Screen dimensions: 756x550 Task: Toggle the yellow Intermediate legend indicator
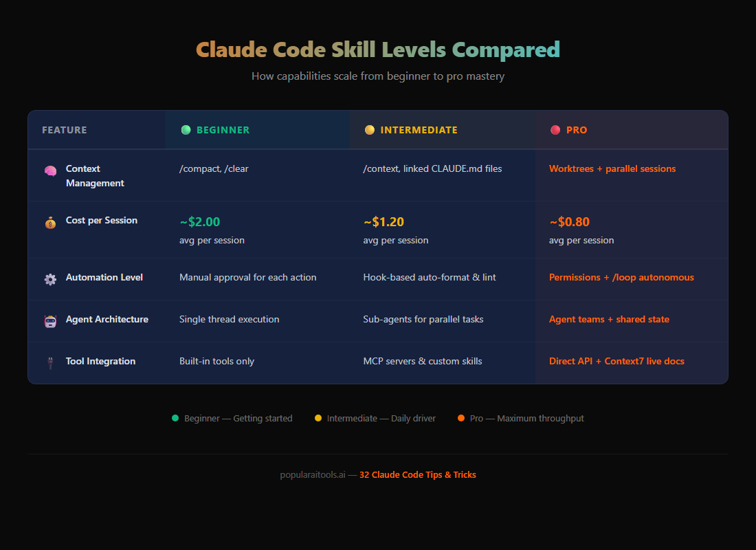coord(318,418)
